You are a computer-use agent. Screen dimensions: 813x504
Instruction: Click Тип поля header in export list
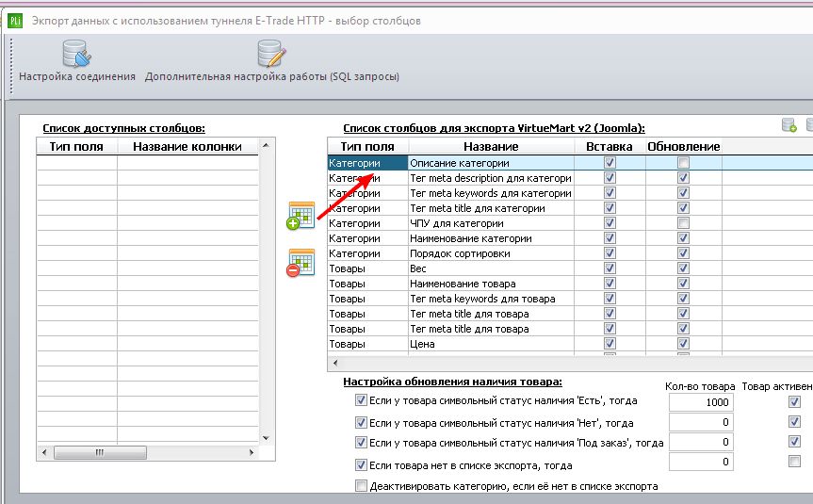pyautogui.click(x=367, y=147)
